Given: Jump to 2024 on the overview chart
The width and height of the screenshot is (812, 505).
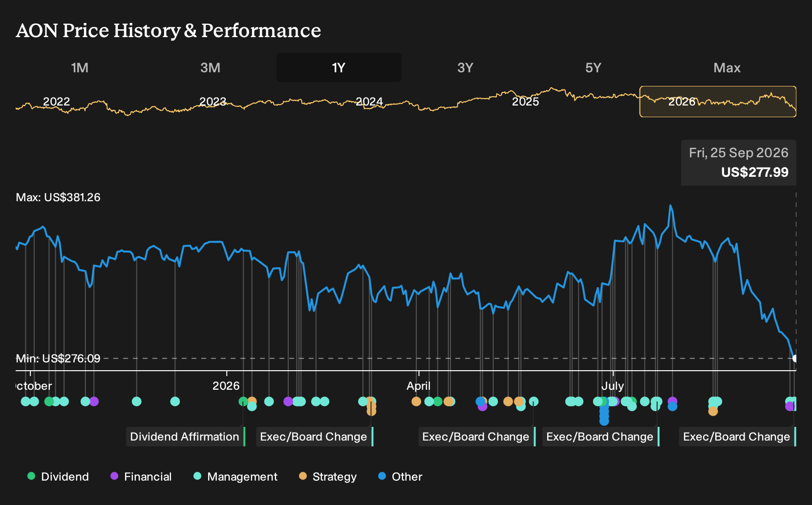Looking at the screenshot, I should pyautogui.click(x=369, y=102).
